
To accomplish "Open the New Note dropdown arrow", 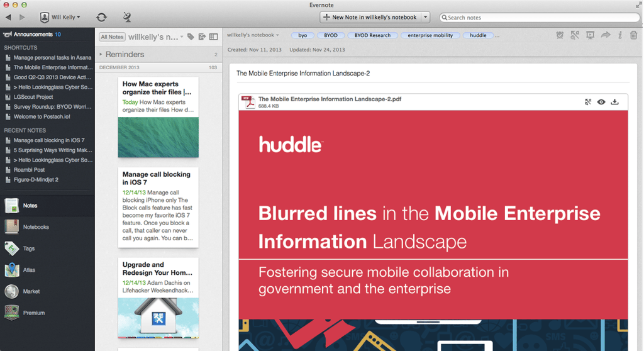I will pyautogui.click(x=426, y=17).
